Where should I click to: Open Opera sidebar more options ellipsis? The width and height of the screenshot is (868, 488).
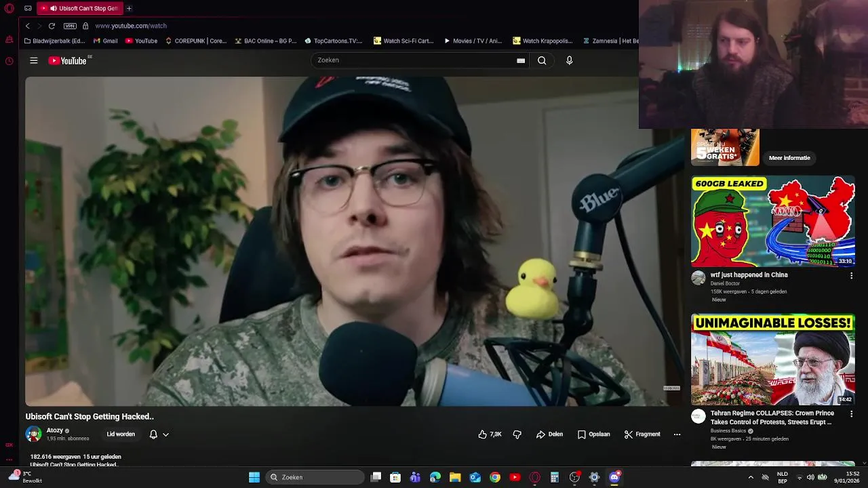(9, 460)
